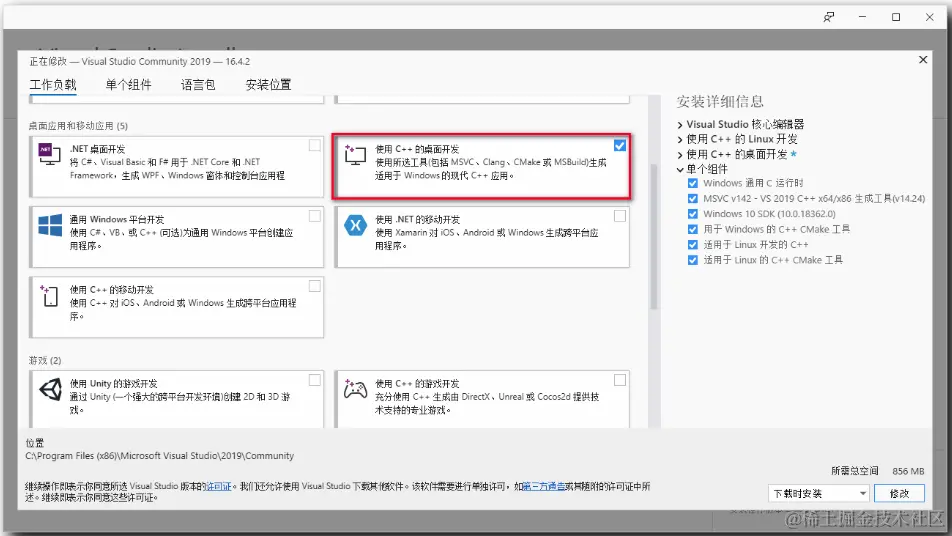This screenshot has height=536, width=952.
Task: Click the Universal Windows Platform logo icon
Action: 50,225
